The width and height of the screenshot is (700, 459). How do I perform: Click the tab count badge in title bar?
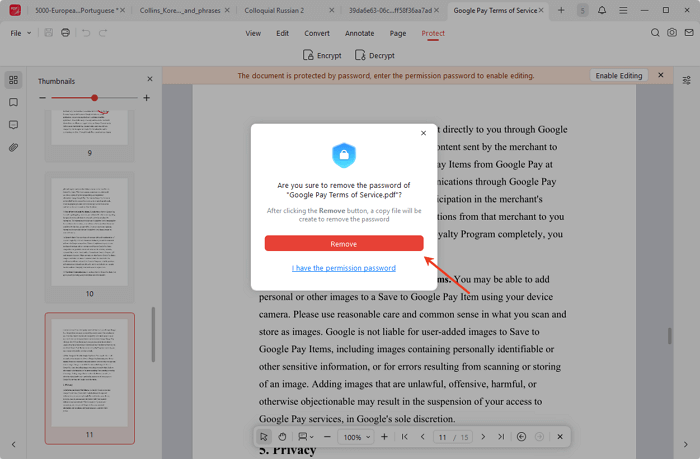[582, 10]
